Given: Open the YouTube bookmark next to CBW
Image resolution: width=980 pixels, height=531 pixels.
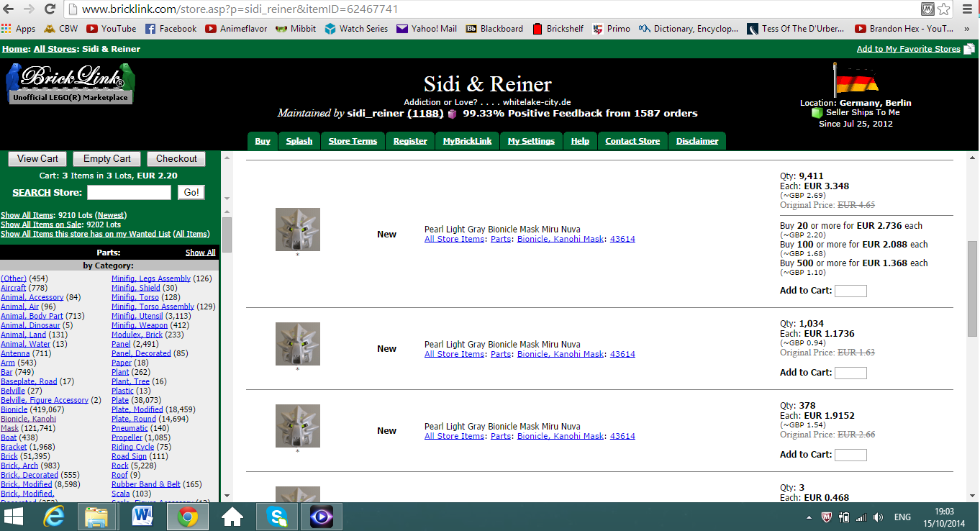Looking at the screenshot, I should (x=112, y=29).
